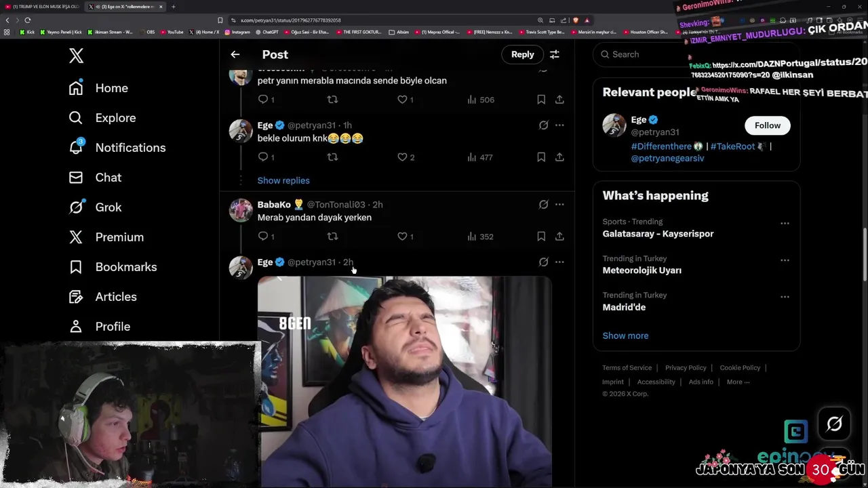Repost BabaKo's 'Merab yandan' comment
868x488 pixels.
pos(332,237)
